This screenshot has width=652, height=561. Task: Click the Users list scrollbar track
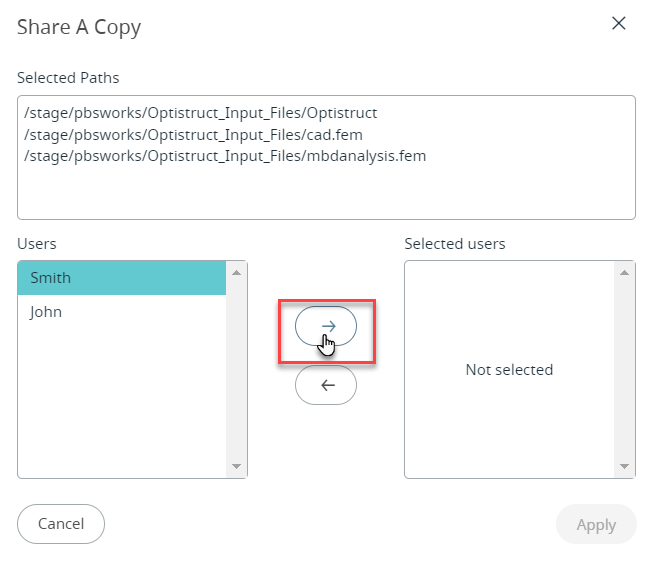(237, 369)
